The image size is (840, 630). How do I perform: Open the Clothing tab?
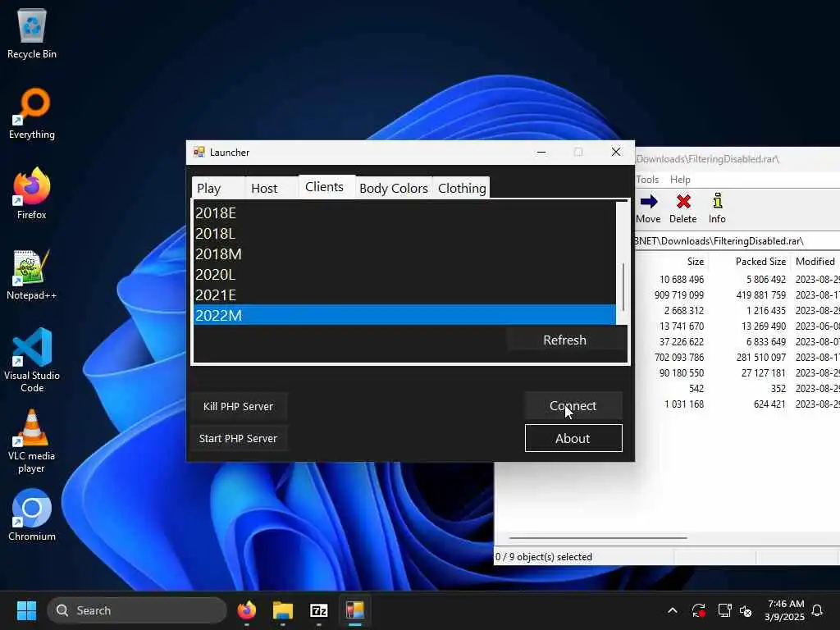[x=462, y=188]
